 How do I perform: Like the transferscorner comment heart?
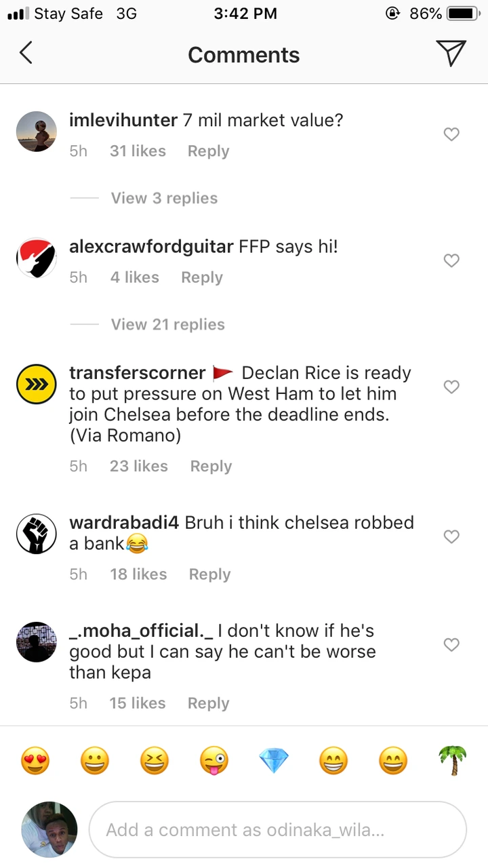tap(451, 387)
